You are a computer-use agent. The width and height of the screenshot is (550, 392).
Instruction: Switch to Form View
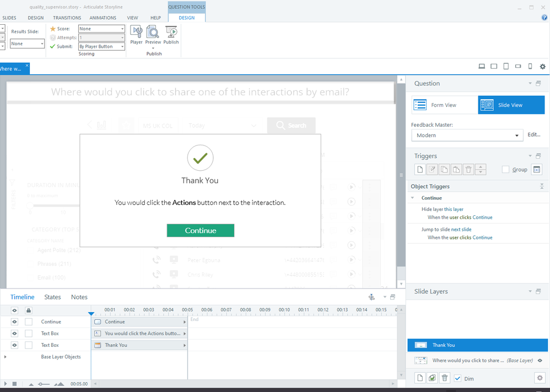[444, 105]
